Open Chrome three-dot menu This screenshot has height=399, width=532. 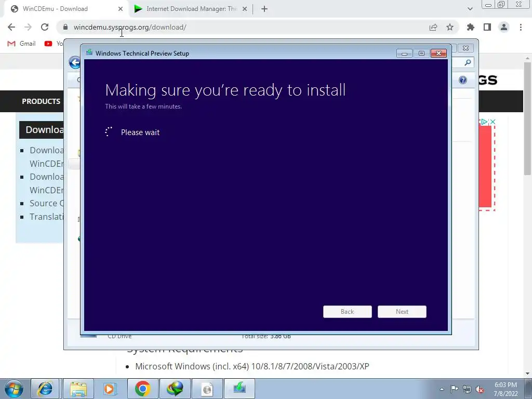tap(521, 27)
